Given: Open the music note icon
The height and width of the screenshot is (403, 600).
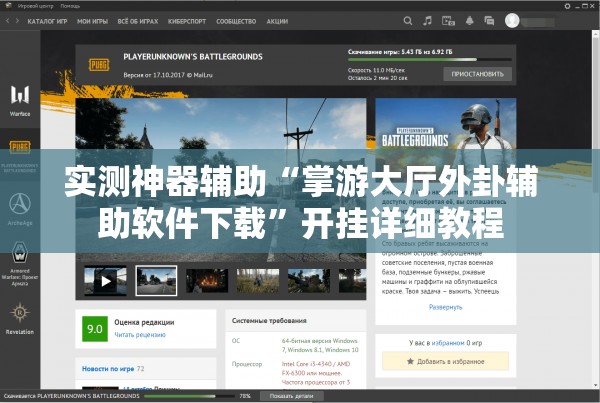Looking at the screenshot, I should 427,21.
